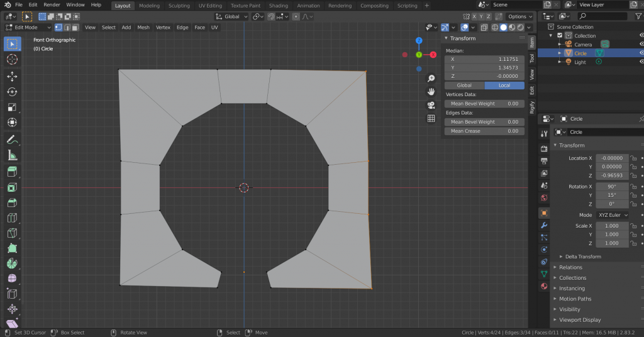Screen dimensions: 644x337
Task: Click the Zoom view magnifier icon
Action: 431,79
